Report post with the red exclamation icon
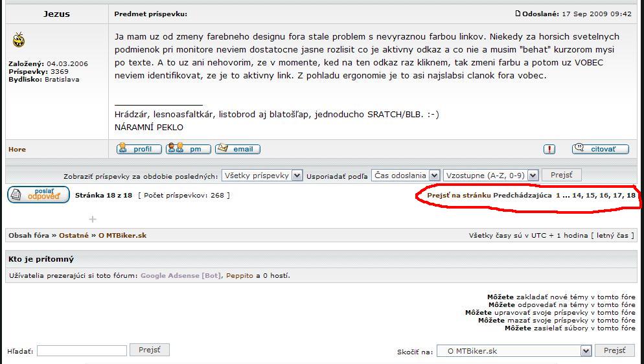 (549, 149)
